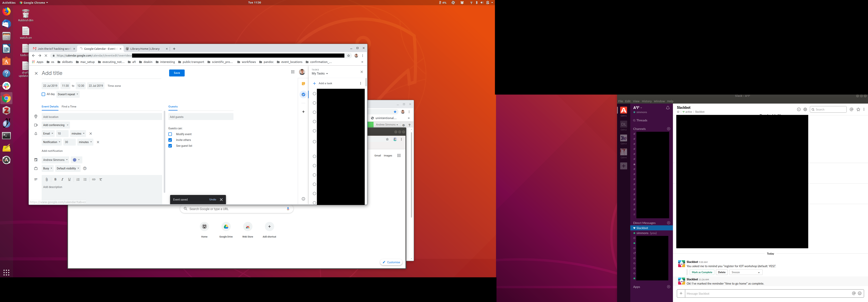Switch to Find a Time tab
The width and height of the screenshot is (868, 302).
[69, 106]
